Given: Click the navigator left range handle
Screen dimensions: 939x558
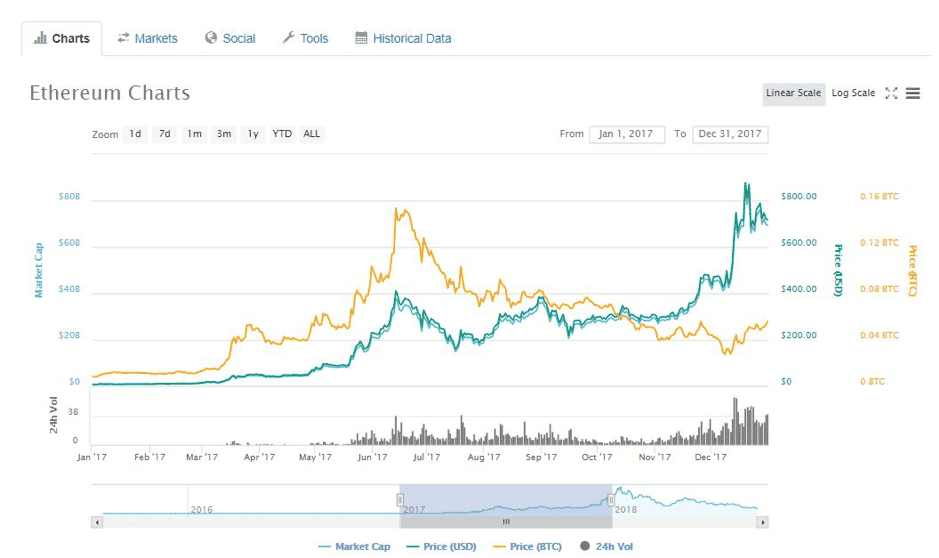Looking at the screenshot, I should coord(400,499).
